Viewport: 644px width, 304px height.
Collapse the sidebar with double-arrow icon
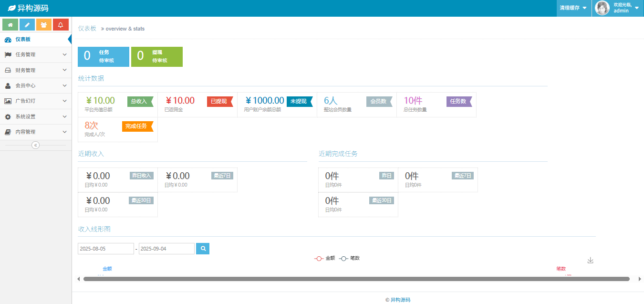pyautogui.click(x=35, y=145)
